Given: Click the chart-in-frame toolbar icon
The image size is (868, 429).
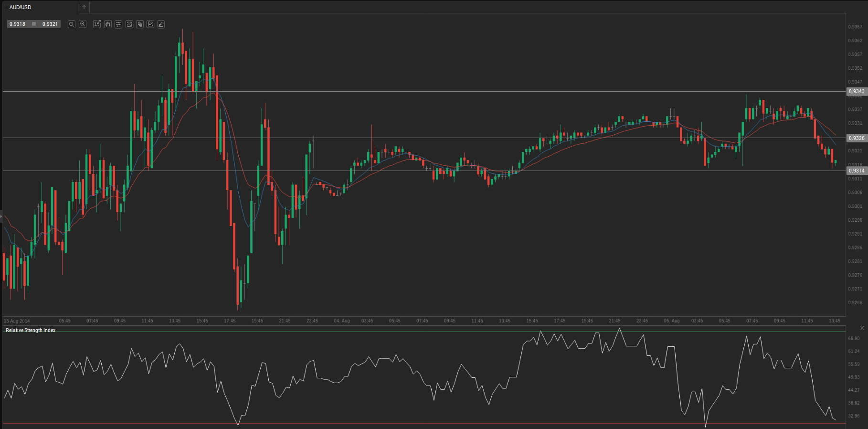Looking at the screenshot, I should [x=129, y=24].
